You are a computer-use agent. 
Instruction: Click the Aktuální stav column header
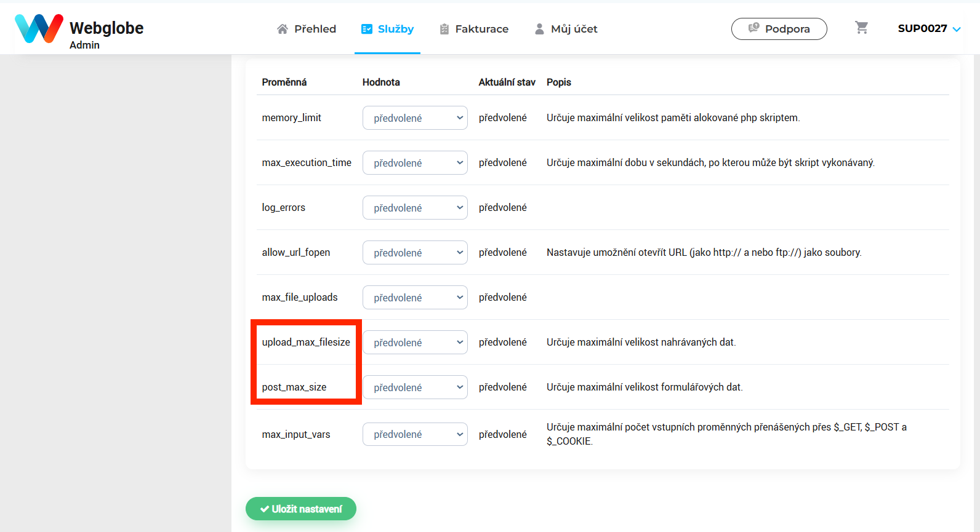507,82
